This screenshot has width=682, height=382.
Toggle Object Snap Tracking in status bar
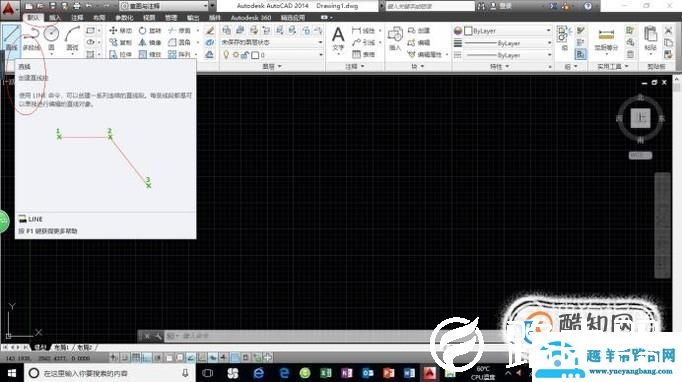(191, 358)
